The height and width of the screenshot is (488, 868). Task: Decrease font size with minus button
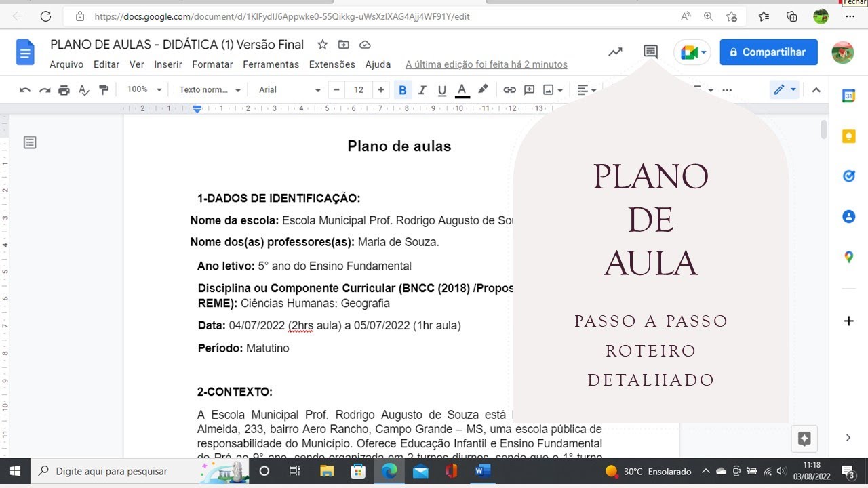point(336,89)
